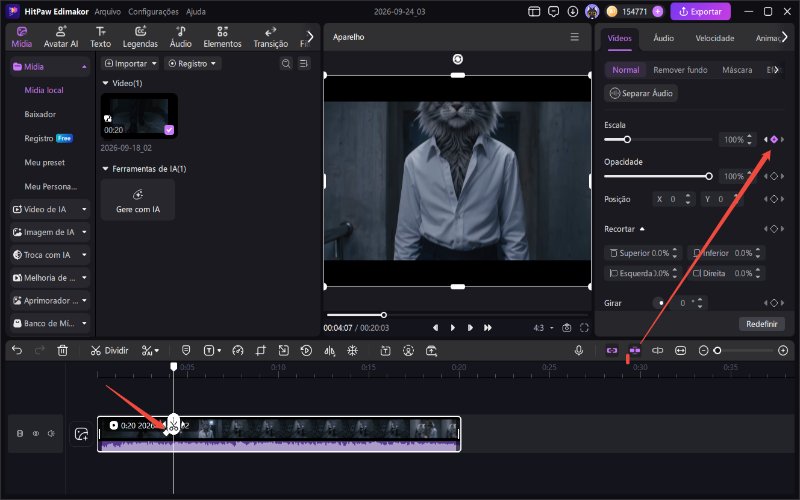This screenshot has width=800, height=500.
Task: Open the preview panel hamburger menu
Action: tap(574, 37)
